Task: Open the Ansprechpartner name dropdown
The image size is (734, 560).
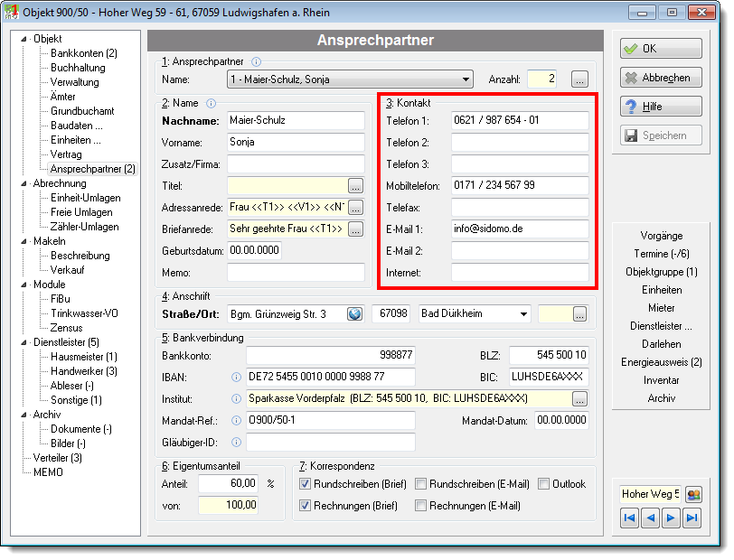Action: tap(466, 79)
